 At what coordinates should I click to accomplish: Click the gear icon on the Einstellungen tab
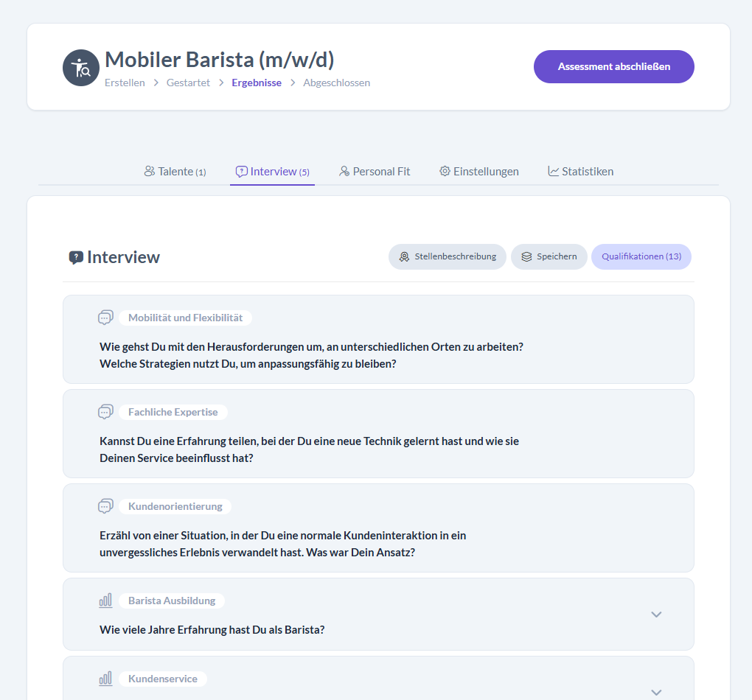pyautogui.click(x=444, y=171)
